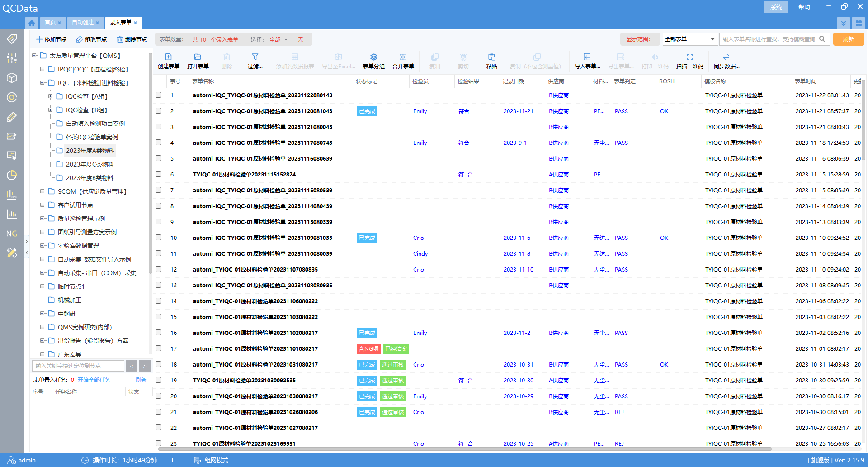Screen dimensions: 868x467
Task: Click the form name search input field
Action: tap(769, 39)
